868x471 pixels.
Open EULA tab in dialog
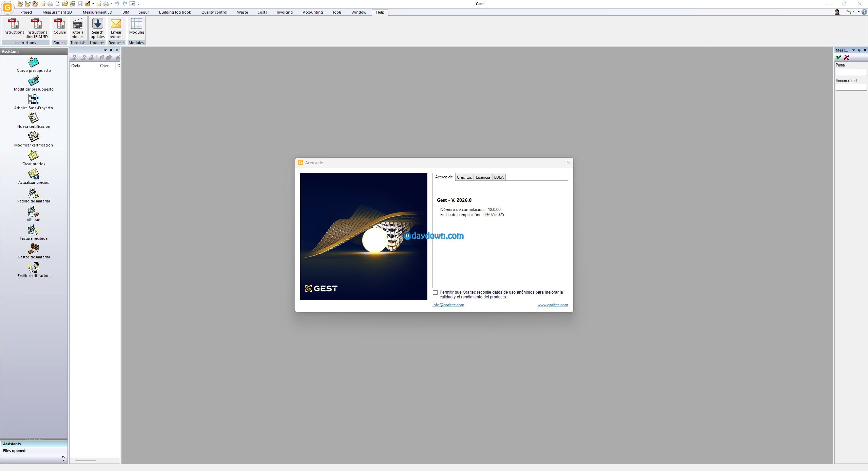click(499, 177)
